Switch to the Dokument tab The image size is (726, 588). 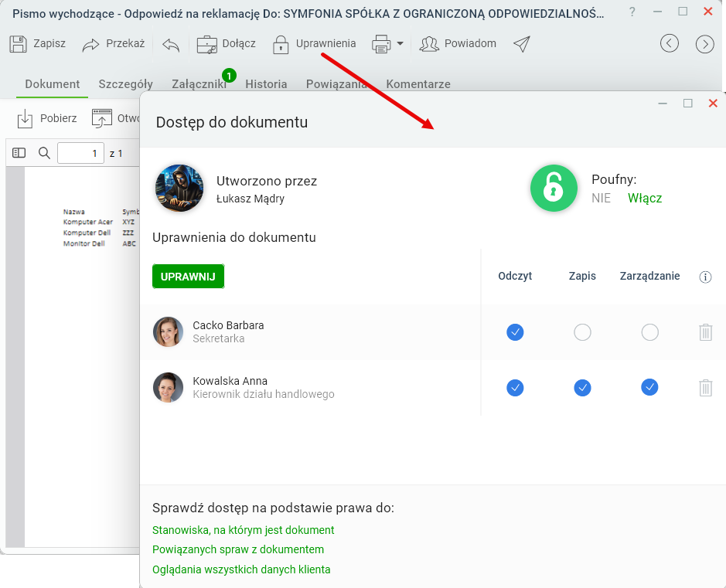pos(53,83)
